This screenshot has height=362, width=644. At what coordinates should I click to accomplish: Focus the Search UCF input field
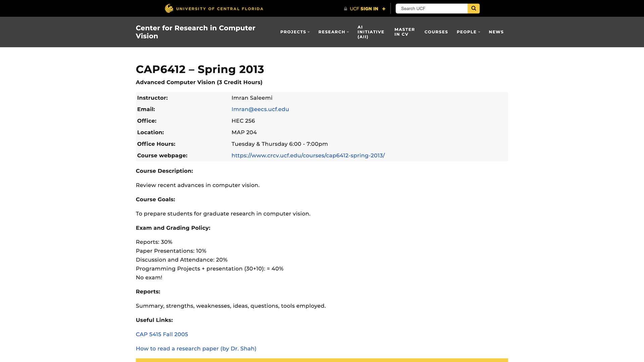click(x=432, y=8)
